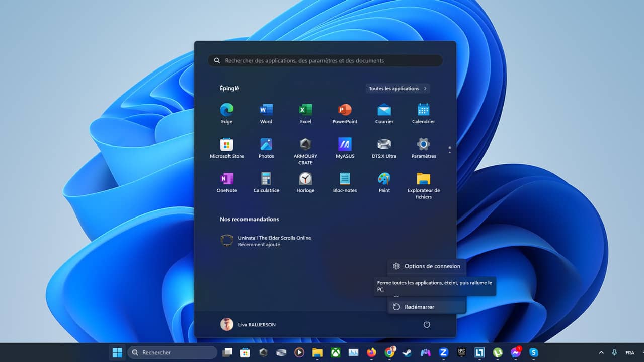Open Task View on the taskbar
Viewport: 644px width, 362px height.
point(227,352)
